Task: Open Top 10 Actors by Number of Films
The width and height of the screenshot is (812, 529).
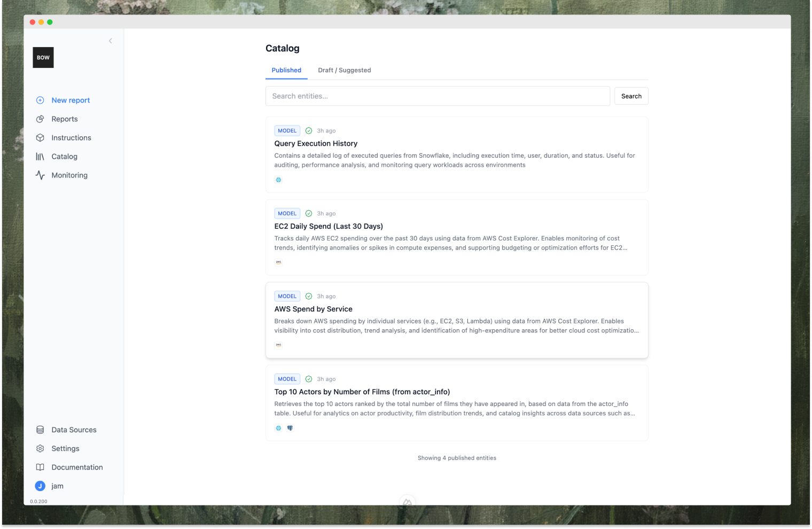Action: (x=362, y=392)
